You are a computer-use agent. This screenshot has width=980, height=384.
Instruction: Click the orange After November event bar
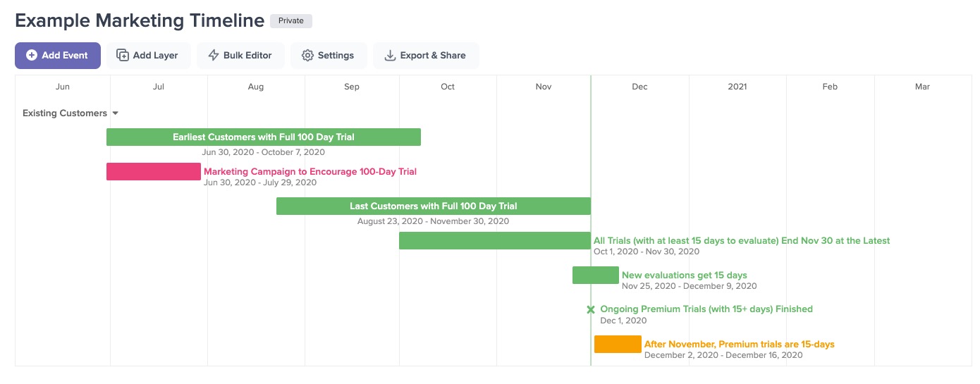tap(618, 345)
